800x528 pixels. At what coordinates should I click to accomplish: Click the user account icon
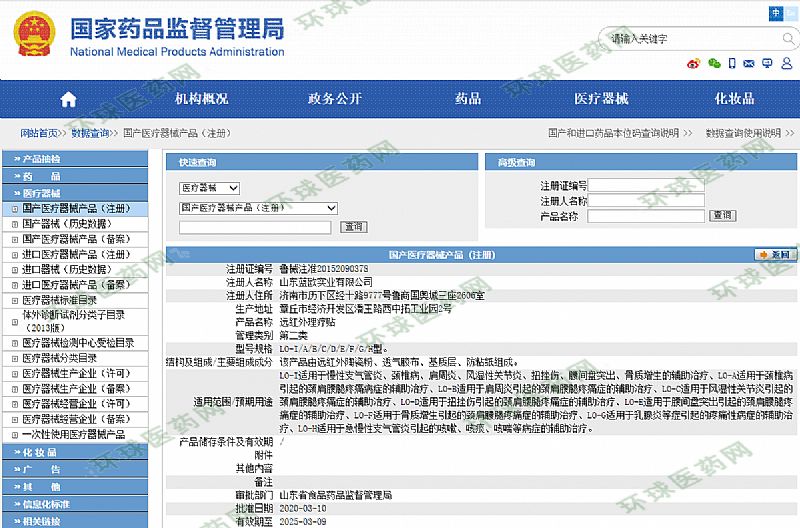[787, 63]
